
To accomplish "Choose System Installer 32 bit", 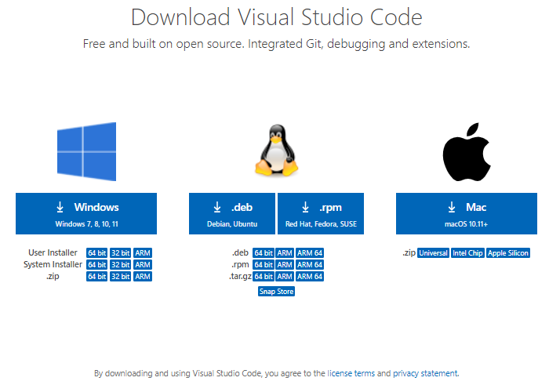I will [x=121, y=265].
